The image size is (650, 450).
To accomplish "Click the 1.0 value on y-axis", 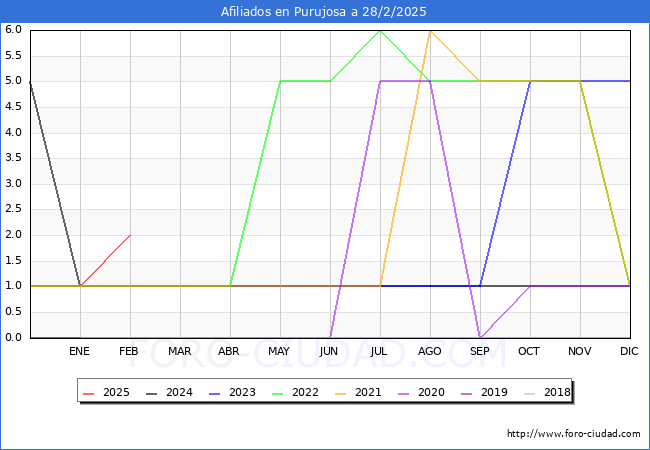I will [x=13, y=286].
